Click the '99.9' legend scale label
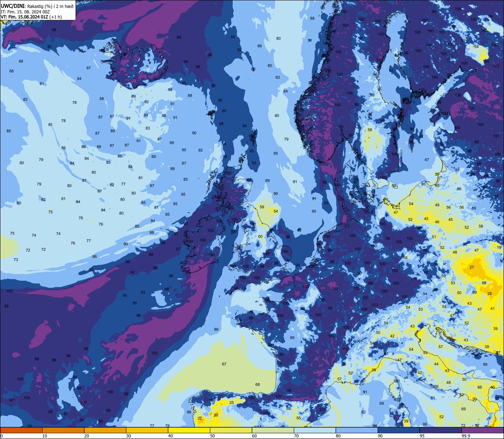The width and height of the screenshot is (504, 439). [x=466, y=436]
